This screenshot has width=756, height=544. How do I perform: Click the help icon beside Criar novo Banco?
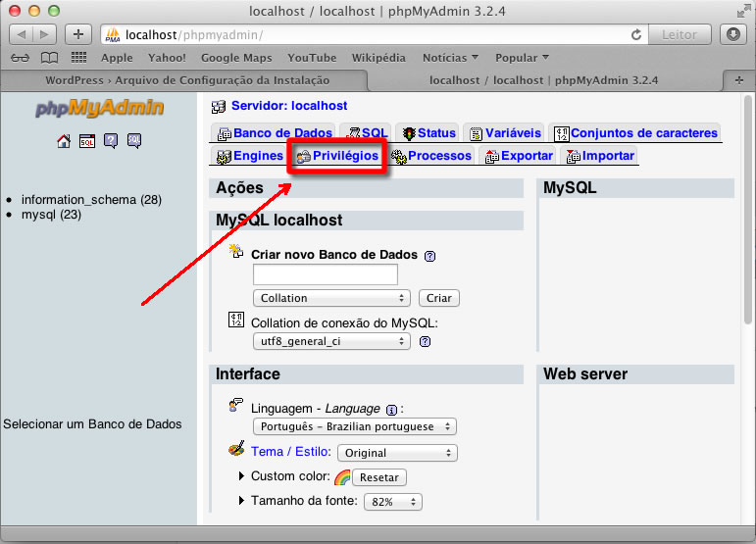(429, 256)
